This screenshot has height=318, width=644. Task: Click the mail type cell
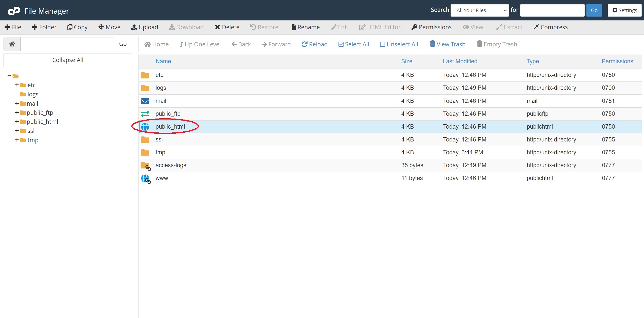532,101
